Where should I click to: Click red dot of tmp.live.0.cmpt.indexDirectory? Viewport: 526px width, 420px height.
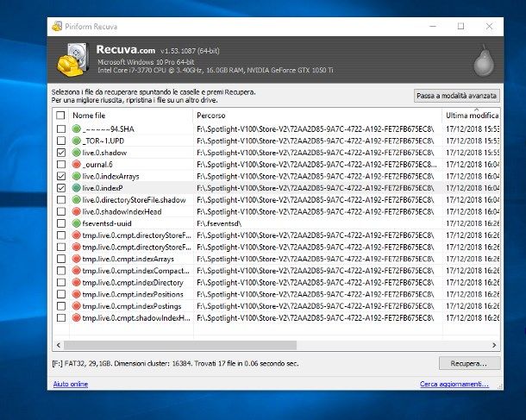coord(77,283)
